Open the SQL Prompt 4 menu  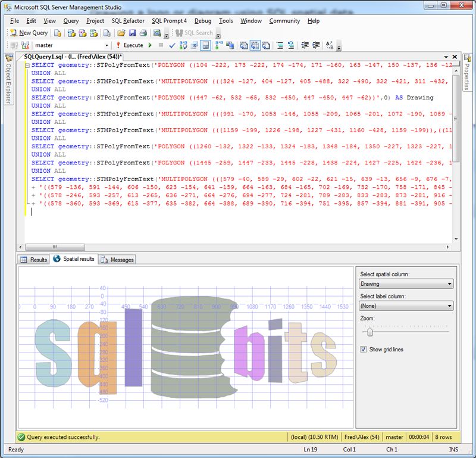coord(169,21)
